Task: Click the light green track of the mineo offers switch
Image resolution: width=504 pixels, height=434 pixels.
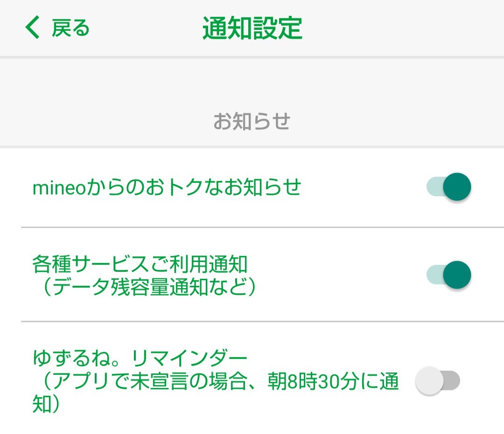Action: tap(434, 187)
